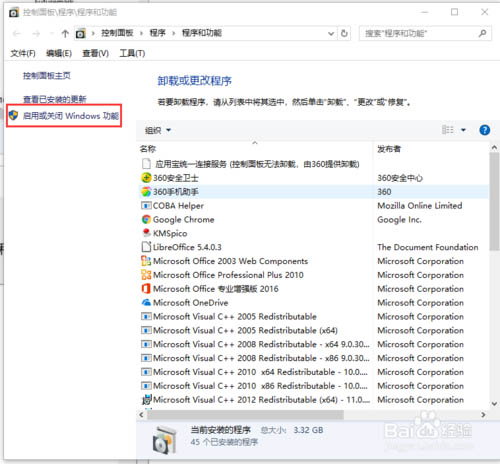Click the 搜索"程序和功能" search field

[421, 33]
